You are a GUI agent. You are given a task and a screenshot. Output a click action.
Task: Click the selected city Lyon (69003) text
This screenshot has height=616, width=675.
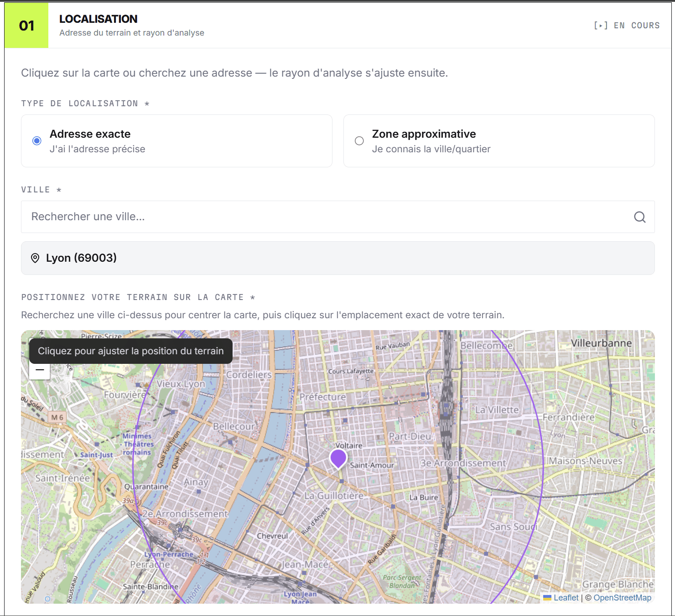point(81,258)
